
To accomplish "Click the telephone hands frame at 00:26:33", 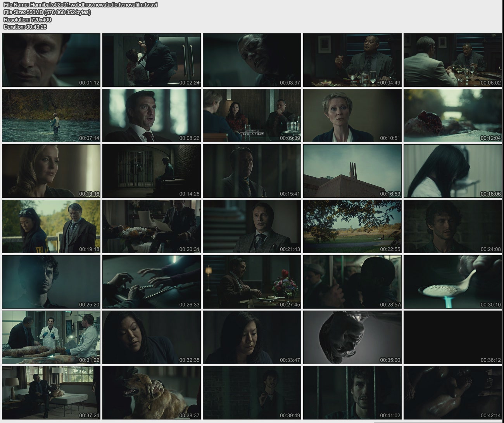I will tap(152, 282).
